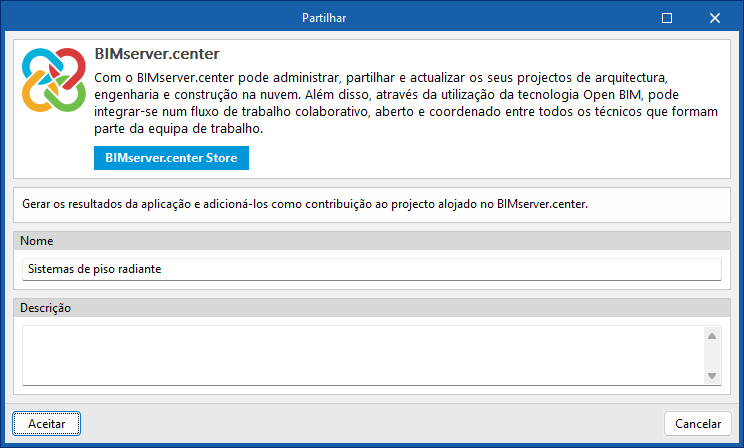Click the Partilhar title bar text
The width and height of the screenshot is (744, 448).
pyautogui.click(x=324, y=17)
